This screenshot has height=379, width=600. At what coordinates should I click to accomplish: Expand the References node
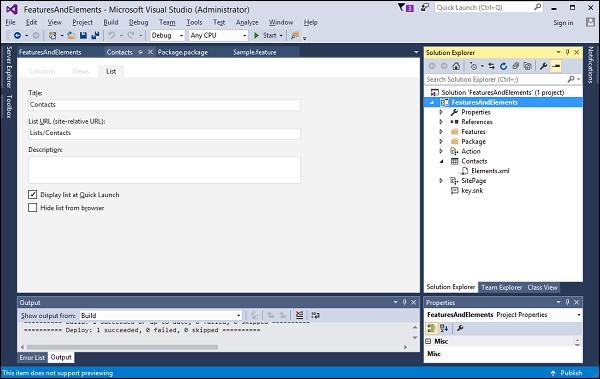click(441, 122)
